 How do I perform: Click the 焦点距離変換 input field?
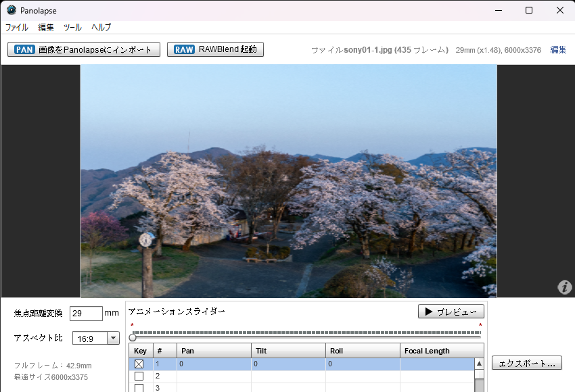click(86, 314)
